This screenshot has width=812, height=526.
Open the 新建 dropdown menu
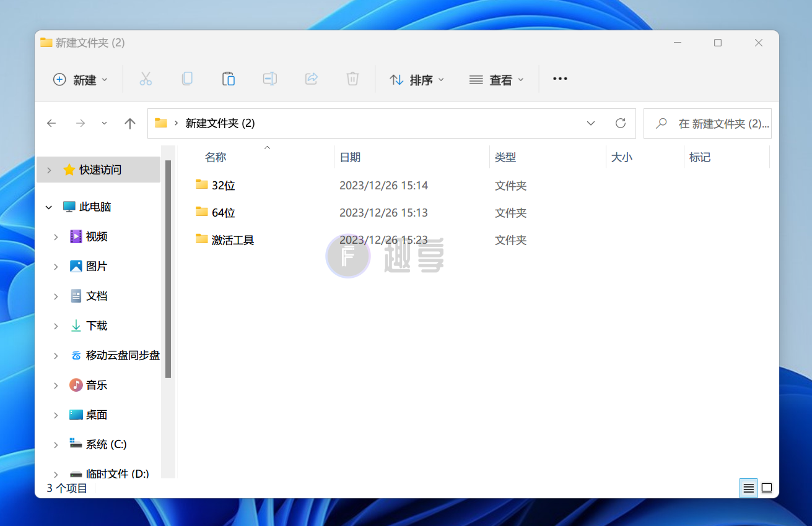81,79
